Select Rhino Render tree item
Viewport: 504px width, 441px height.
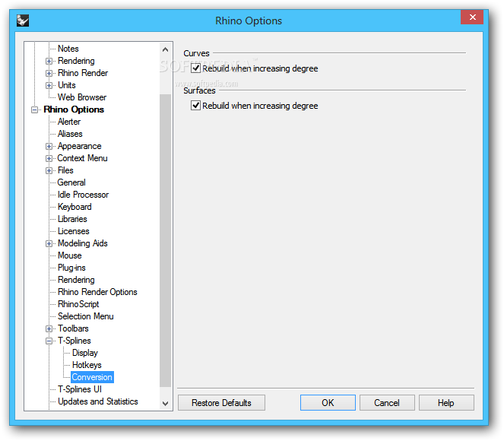pos(83,73)
